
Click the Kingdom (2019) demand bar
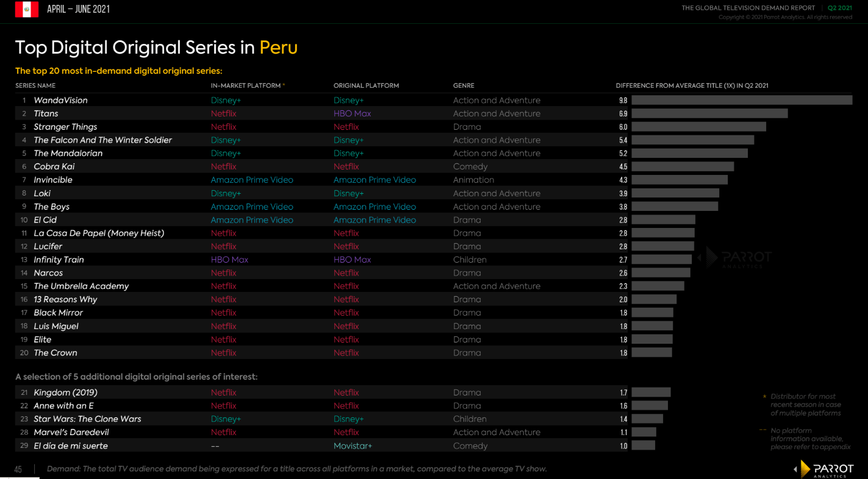coord(651,392)
